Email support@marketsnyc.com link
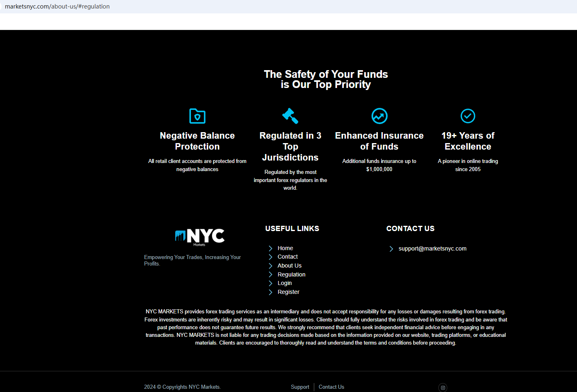 point(433,248)
